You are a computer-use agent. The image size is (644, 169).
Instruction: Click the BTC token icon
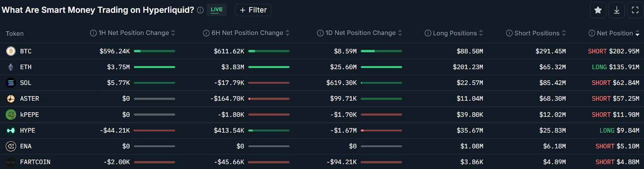(11, 51)
